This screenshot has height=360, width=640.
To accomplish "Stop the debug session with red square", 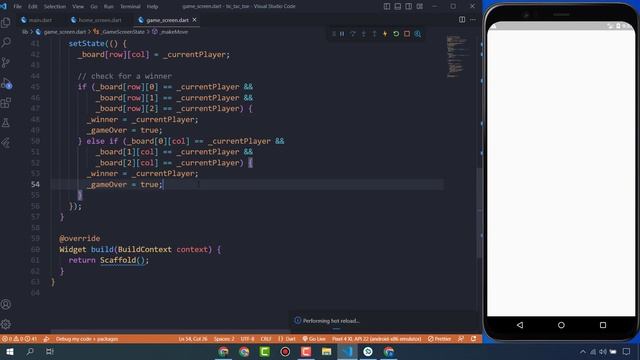I will [x=407, y=34].
